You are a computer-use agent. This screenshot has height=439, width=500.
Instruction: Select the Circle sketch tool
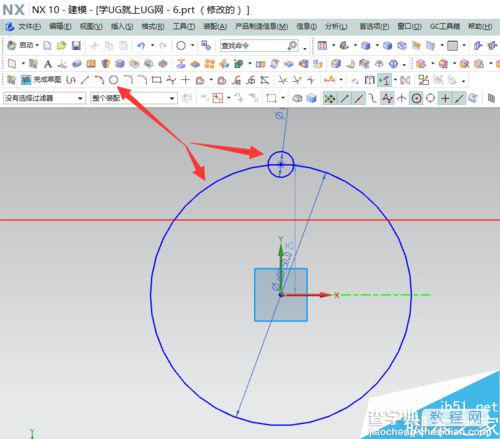pos(114,80)
